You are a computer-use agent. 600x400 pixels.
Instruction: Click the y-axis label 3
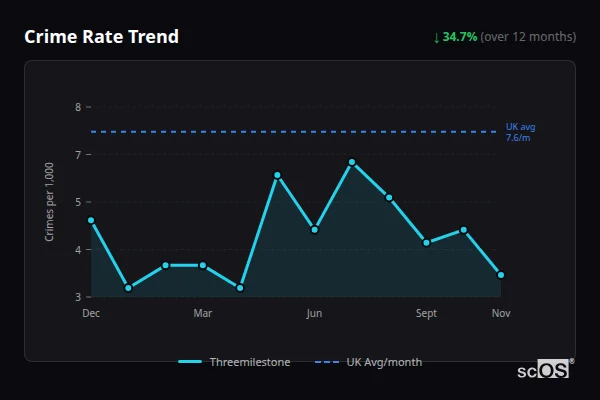[x=78, y=297]
